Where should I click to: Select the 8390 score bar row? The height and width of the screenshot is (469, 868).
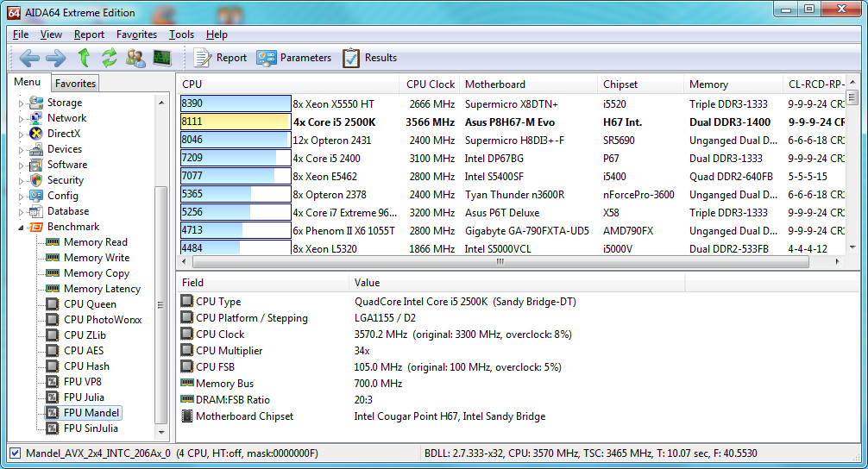pos(236,103)
